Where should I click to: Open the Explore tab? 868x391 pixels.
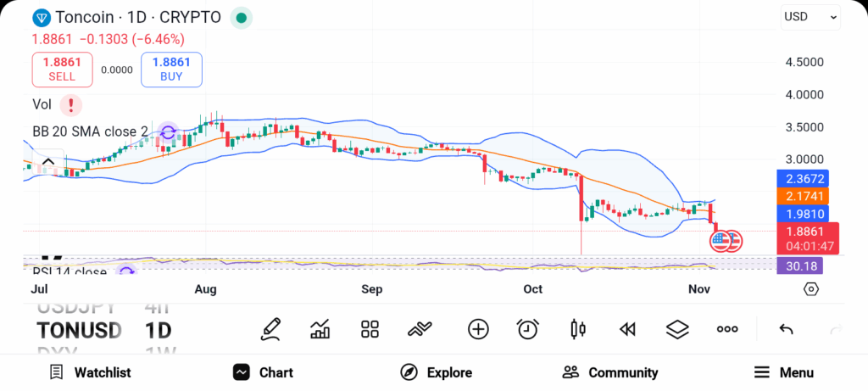click(x=436, y=372)
